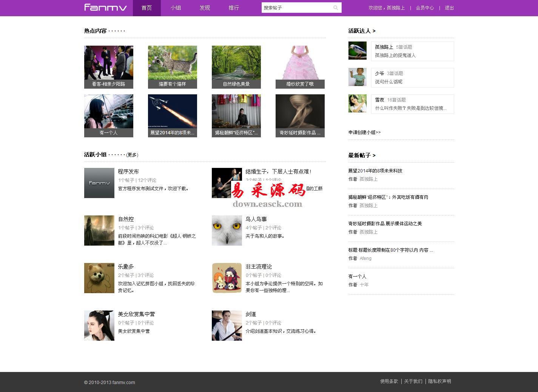Open the 排行 ranking page
Image resolution: width=538 pixels, height=392 pixels.
point(233,8)
